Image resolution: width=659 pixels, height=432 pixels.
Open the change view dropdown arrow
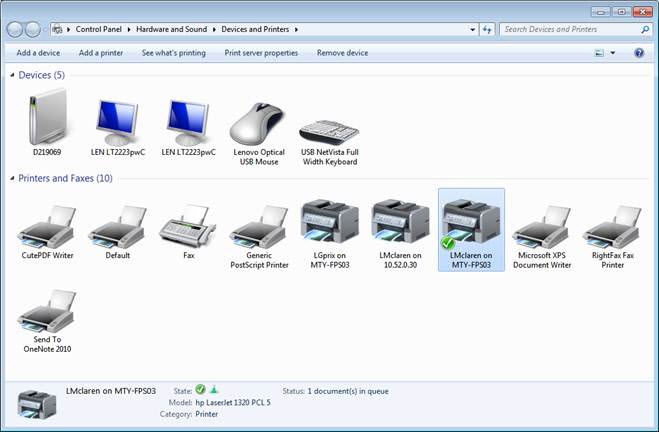[613, 52]
